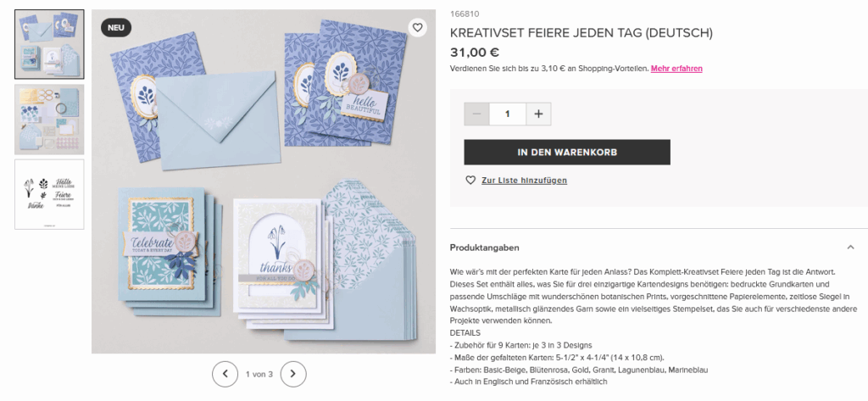Image resolution: width=868 pixels, height=401 pixels.
Task: Click the product title Kreativset Feiere Jeden Tag
Action: pos(581,33)
